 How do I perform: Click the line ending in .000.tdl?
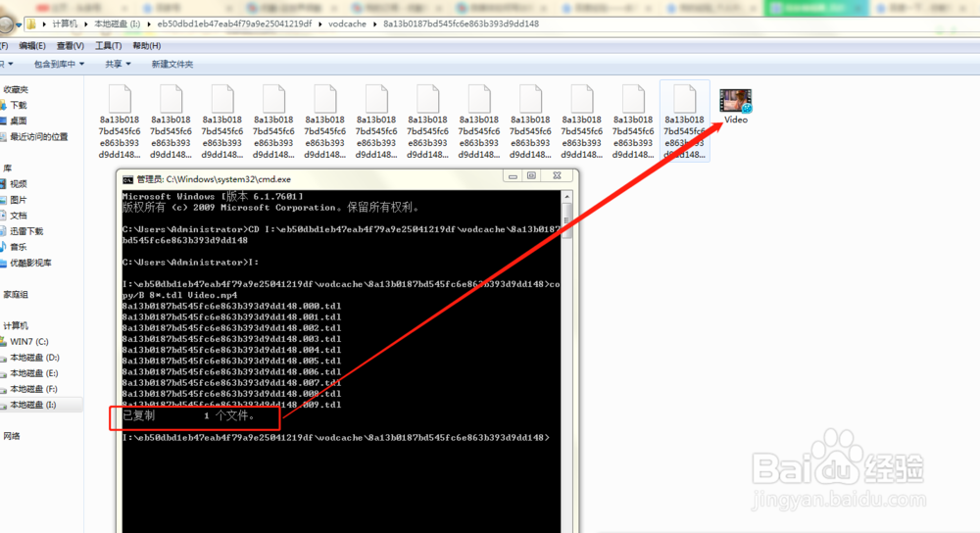click(232, 306)
